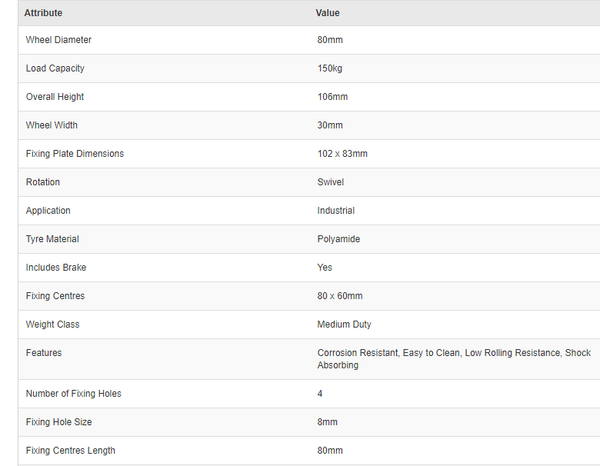This screenshot has width=600, height=466.
Task: Click the Swivel value
Action: (x=331, y=182)
